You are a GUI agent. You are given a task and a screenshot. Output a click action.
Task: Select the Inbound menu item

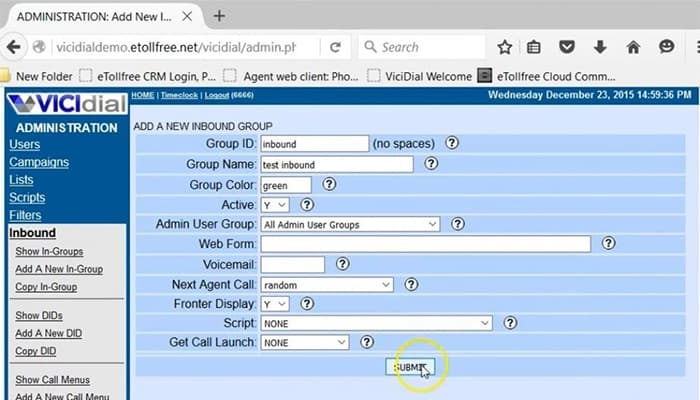(x=33, y=233)
